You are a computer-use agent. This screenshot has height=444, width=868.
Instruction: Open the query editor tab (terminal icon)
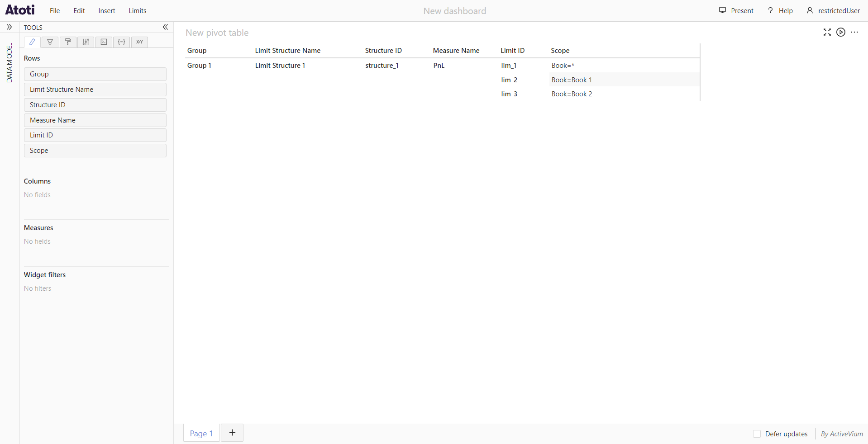pos(104,42)
